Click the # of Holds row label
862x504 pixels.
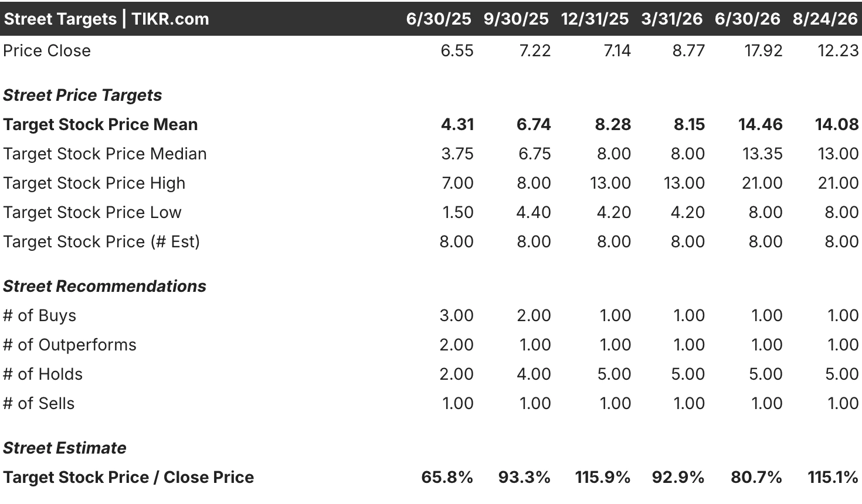click(x=43, y=374)
